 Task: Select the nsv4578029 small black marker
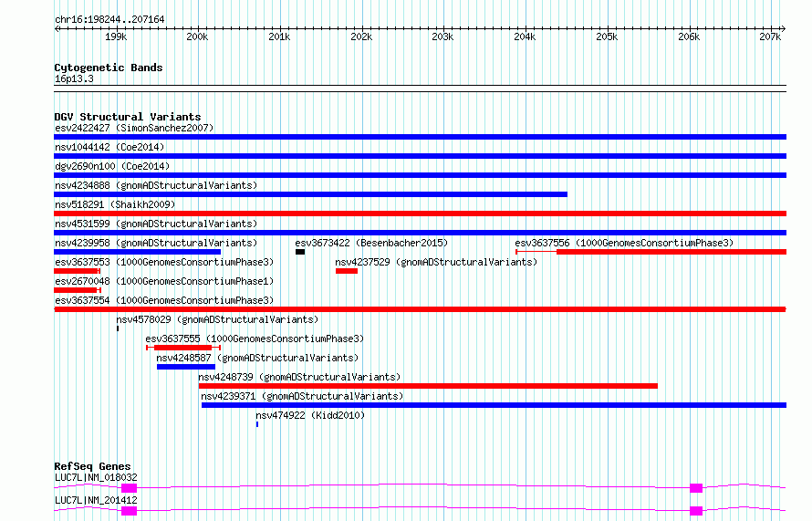[118, 328]
